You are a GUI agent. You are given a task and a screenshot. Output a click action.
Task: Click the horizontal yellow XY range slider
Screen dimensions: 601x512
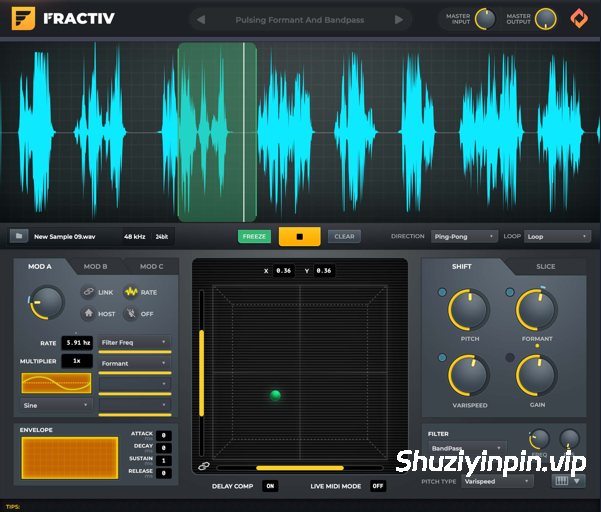tap(300, 468)
